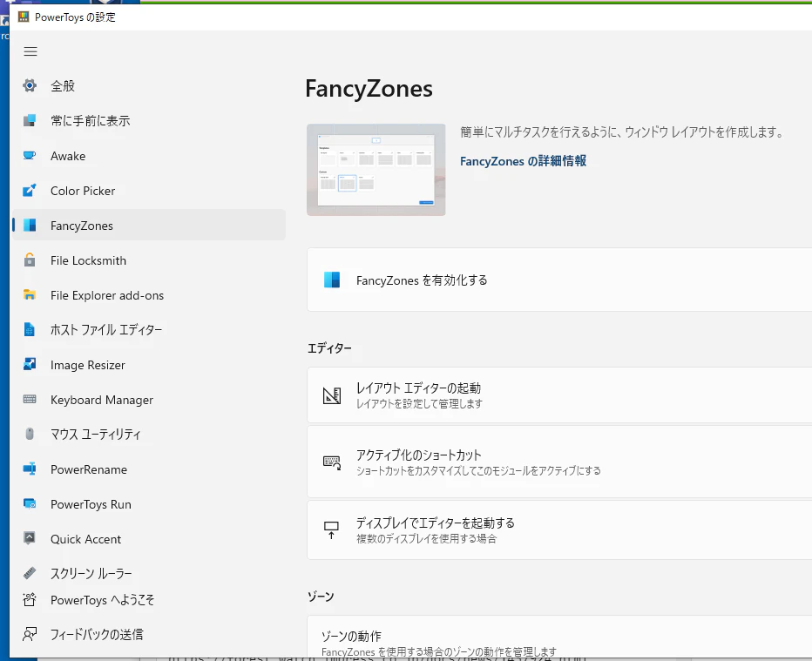
Task: Open the 全般 settings page
Action: (x=149, y=85)
